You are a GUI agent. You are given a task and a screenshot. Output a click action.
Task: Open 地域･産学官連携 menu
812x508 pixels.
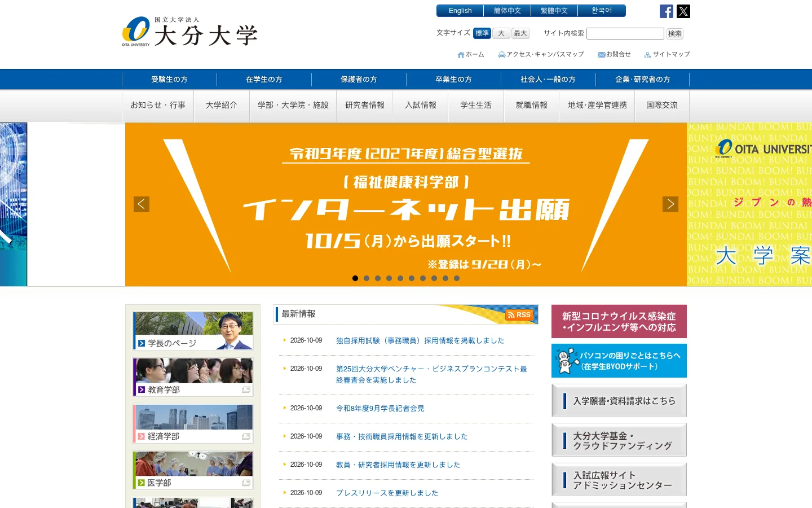coord(598,106)
